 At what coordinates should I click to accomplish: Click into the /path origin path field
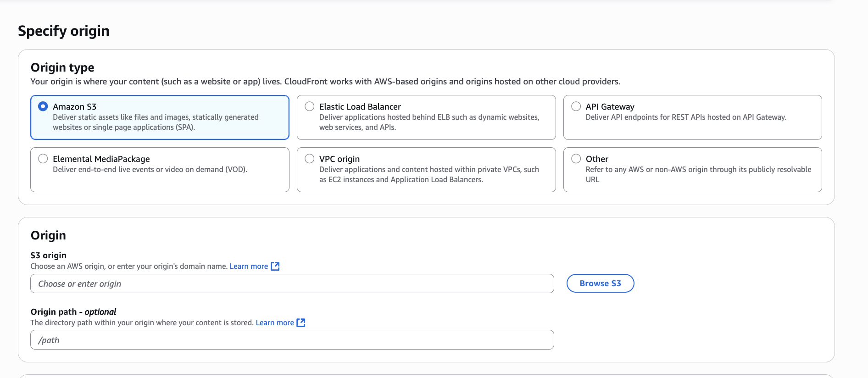coord(292,340)
